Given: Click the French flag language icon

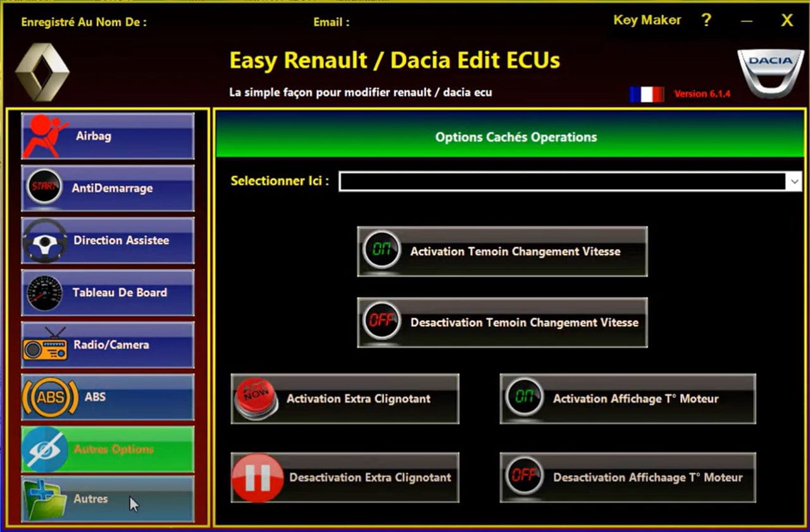Looking at the screenshot, I should (x=646, y=94).
